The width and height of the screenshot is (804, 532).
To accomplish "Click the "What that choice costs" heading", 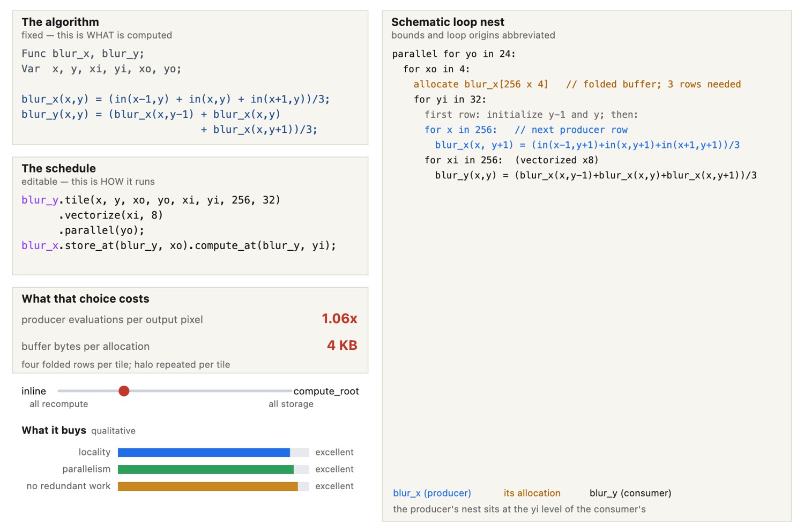I will [x=85, y=299].
